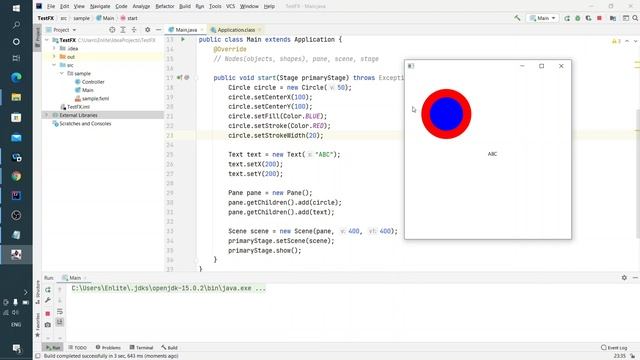Collapse the sample package
640x360 pixels.
coord(62,73)
